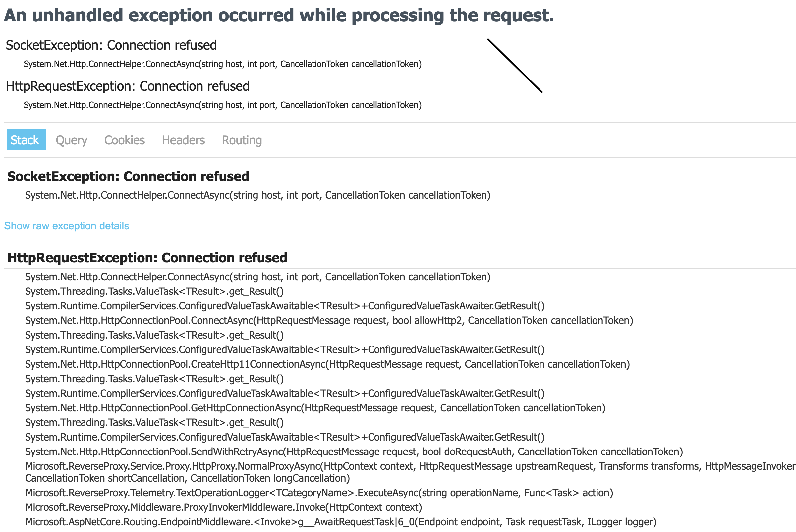Switch to the Query tab
This screenshot has width=796, height=532.
[x=71, y=140]
